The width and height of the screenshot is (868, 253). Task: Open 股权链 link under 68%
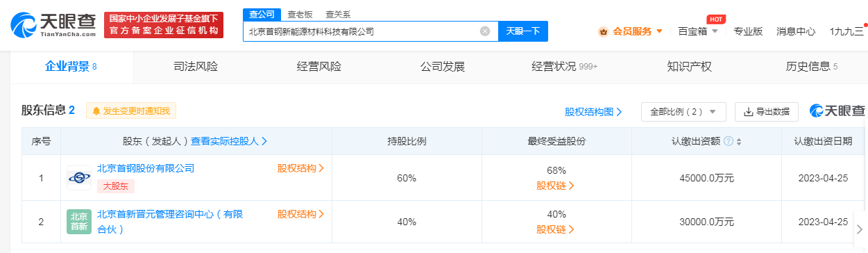pos(556,186)
